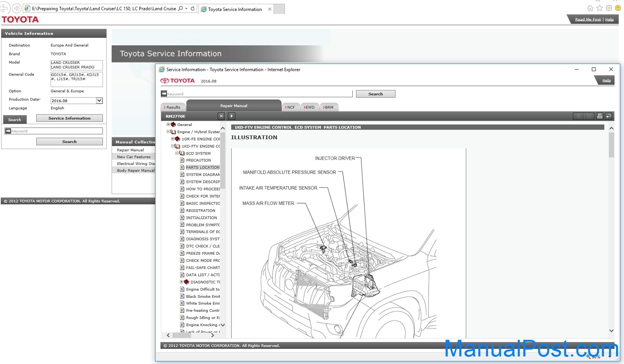Click the keyword arrow icon in the left Vehicle panel

[8, 131]
